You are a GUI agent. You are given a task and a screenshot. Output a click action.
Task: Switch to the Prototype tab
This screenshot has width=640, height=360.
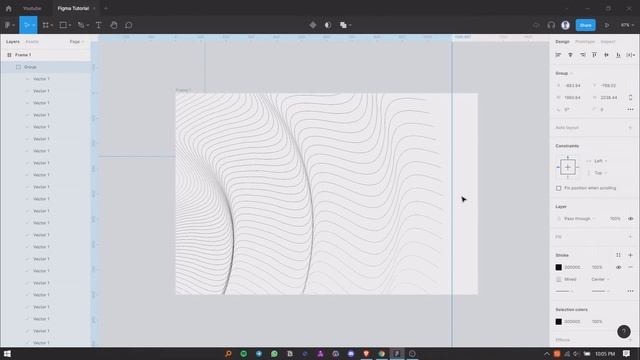pyautogui.click(x=585, y=42)
